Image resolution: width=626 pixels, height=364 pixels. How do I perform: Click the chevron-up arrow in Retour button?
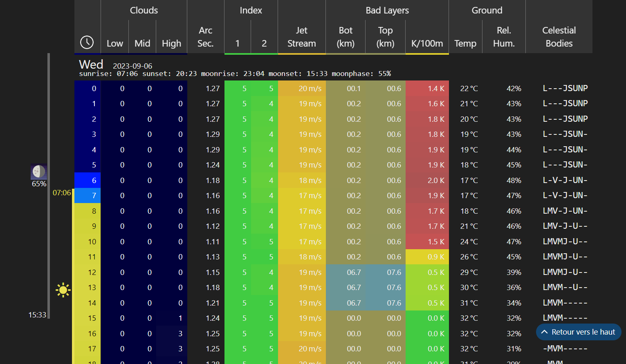pyautogui.click(x=545, y=332)
